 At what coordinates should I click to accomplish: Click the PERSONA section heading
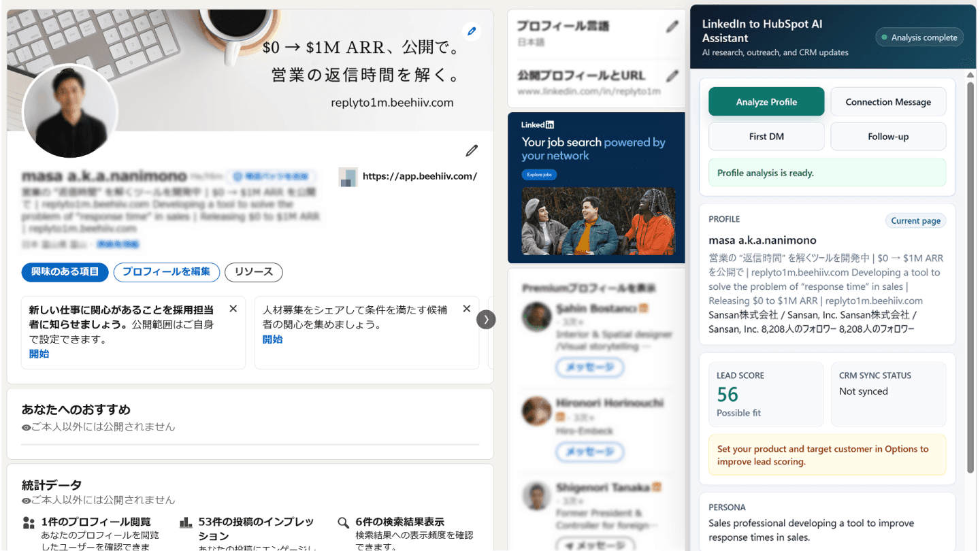(x=727, y=507)
